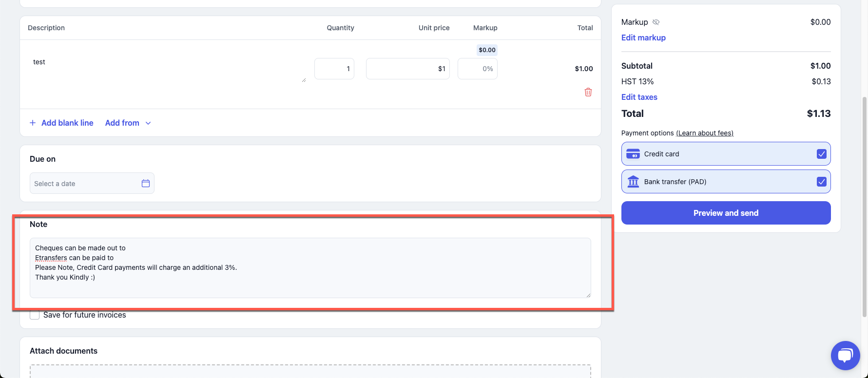Image resolution: width=868 pixels, height=378 pixels.
Task: Click the bank building icon
Action: click(x=633, y=182)
